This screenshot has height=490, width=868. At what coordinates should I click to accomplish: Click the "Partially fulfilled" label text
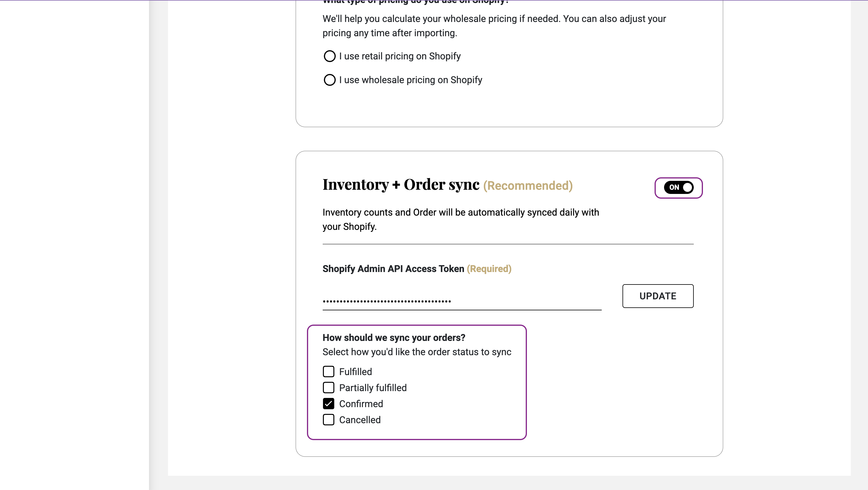pos(373,388)
